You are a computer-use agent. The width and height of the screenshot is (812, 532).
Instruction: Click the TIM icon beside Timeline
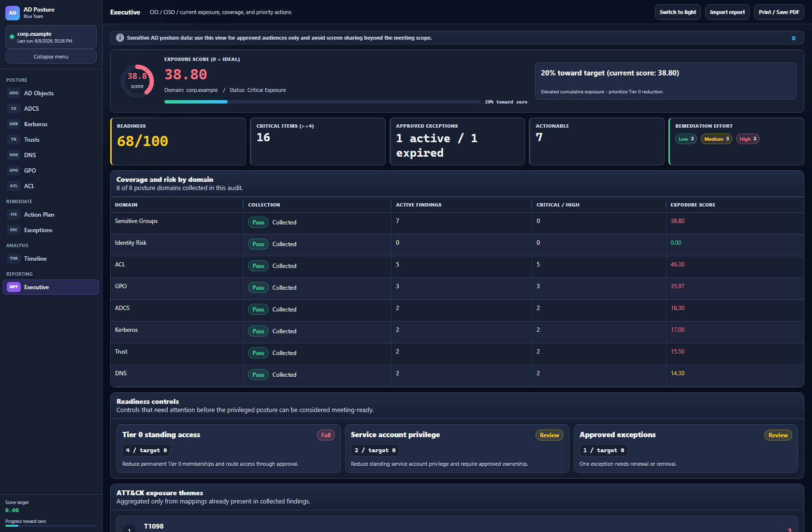pyautogui.click(x=14, y=259)
